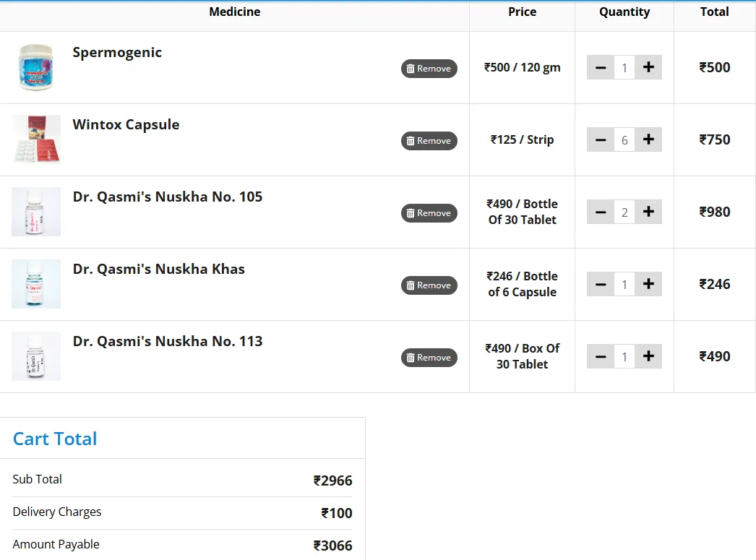756x560 pixels.
Task: Increase Nuskha No. 105 quantity
Action: click(648, 212)
